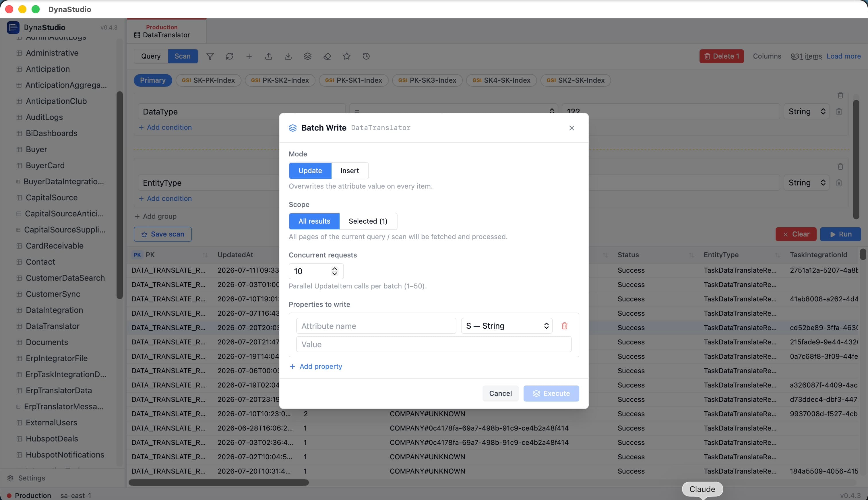Click the red Clear button
The width and height of the screenshot is (868, 500).
point(796,234)
